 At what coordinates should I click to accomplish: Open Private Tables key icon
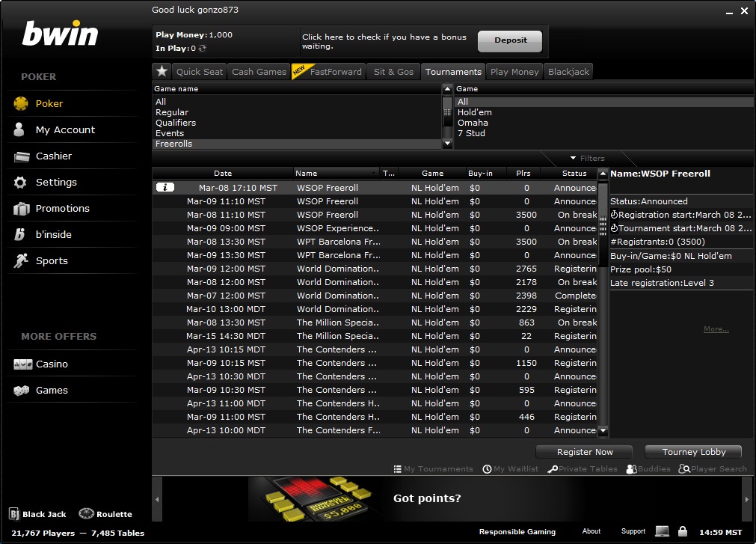(x=553, y=468)
